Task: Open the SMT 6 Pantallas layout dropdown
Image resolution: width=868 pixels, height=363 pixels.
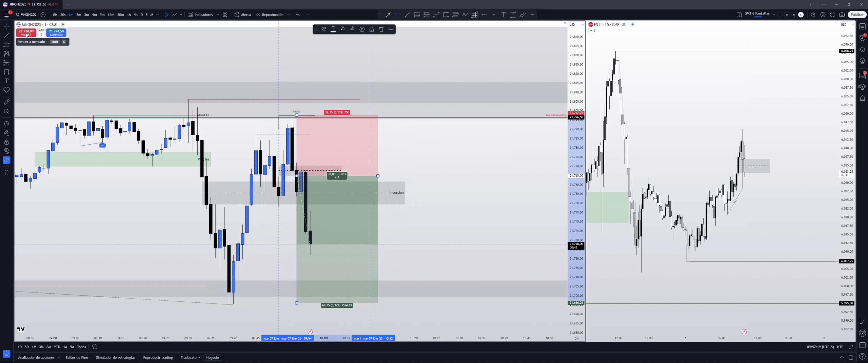Action: 773,15
